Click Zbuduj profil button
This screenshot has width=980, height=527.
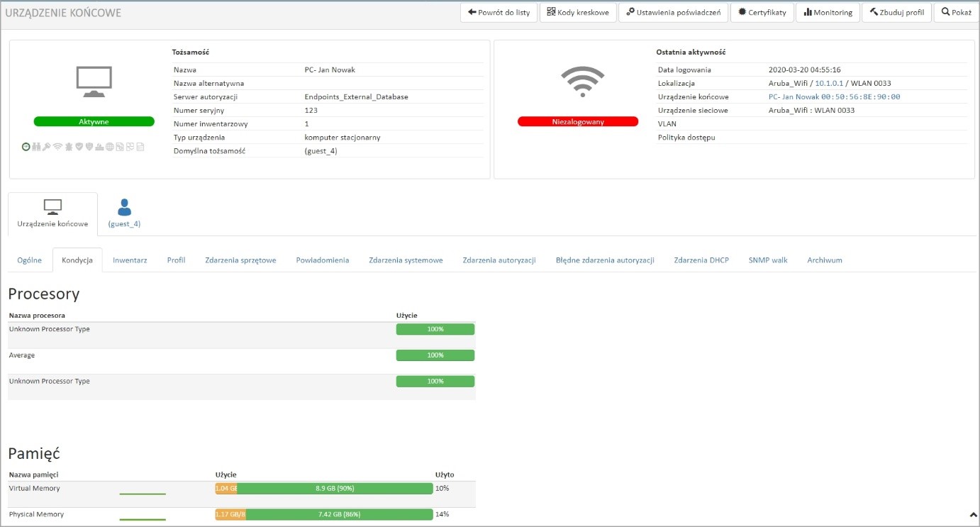(896, 13)
